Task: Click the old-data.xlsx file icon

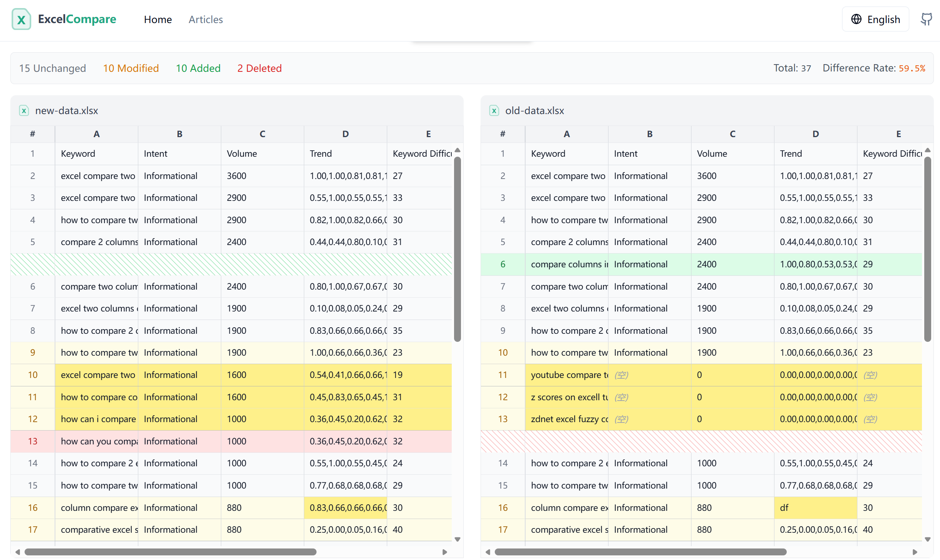Action: pos(494,111)
